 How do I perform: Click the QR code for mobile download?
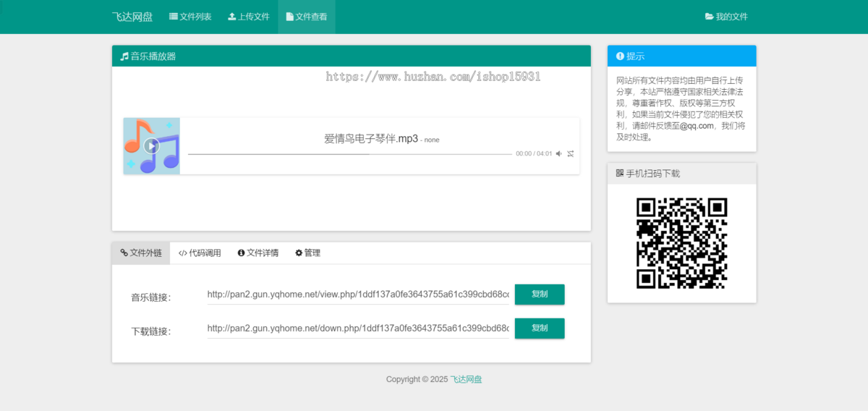pos(681,243)
